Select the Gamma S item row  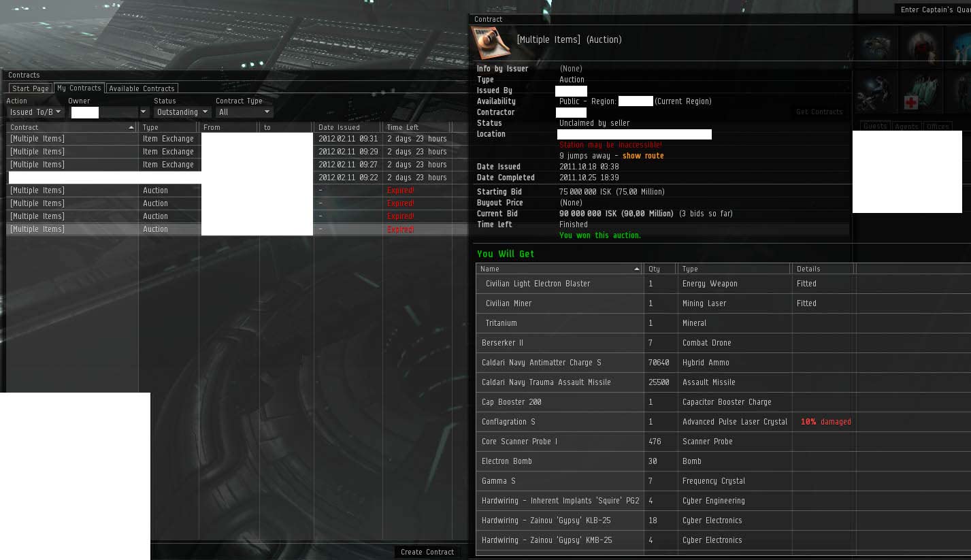point(723,481)
